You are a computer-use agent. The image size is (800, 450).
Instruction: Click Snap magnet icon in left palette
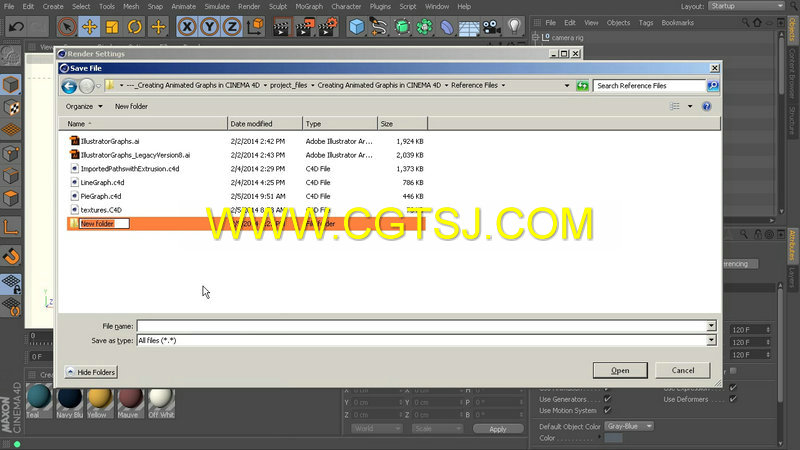click(11, 256)
